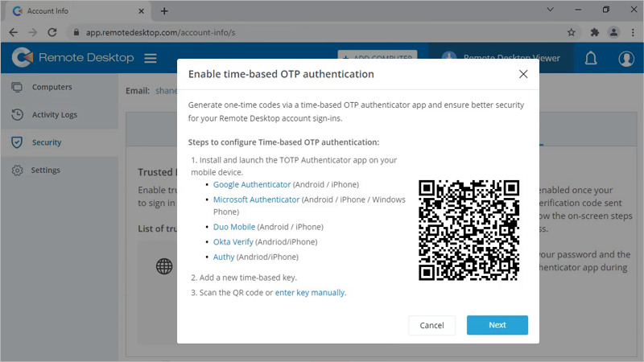
Task: Click the Next button
Action: [497, 325]
